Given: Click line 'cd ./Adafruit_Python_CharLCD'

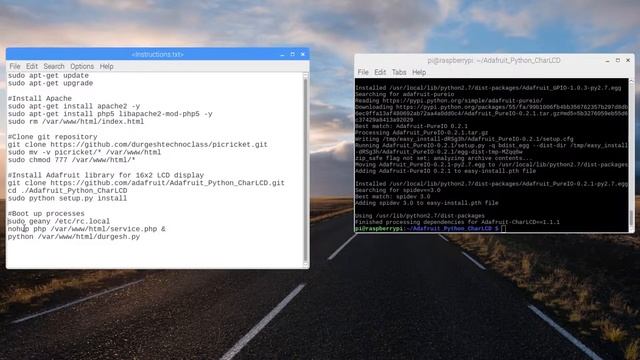Looking at the screenshot, I should [67, 191].
